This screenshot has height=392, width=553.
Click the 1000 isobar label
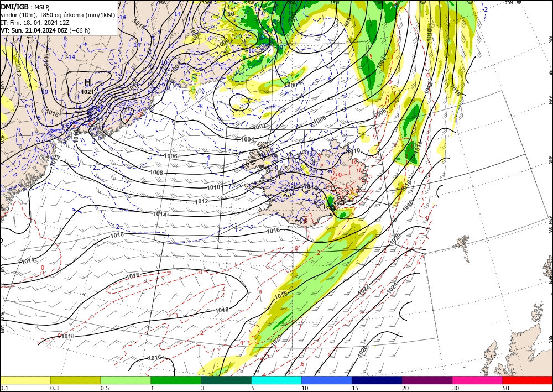point(291,85)
